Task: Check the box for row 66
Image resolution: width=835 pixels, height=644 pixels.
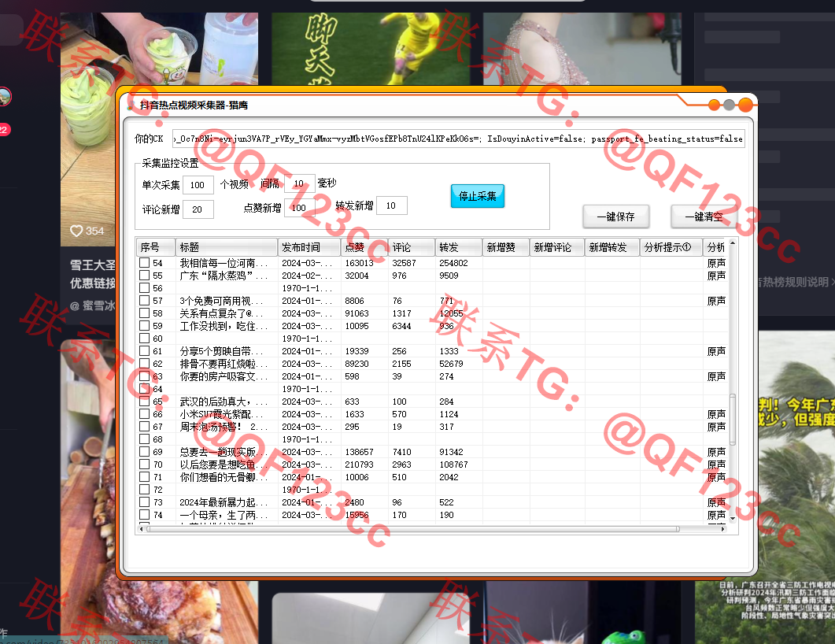Action: 144,414
